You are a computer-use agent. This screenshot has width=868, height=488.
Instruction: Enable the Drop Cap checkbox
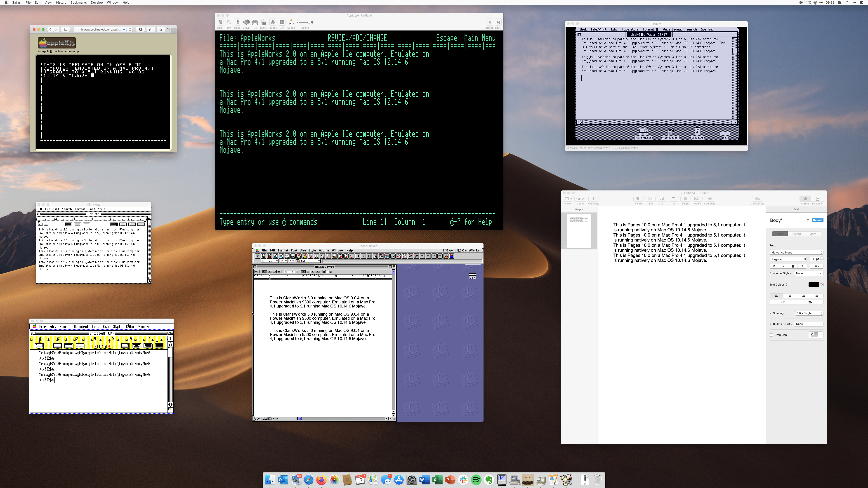pyautogui.click(x=771, y=335)
